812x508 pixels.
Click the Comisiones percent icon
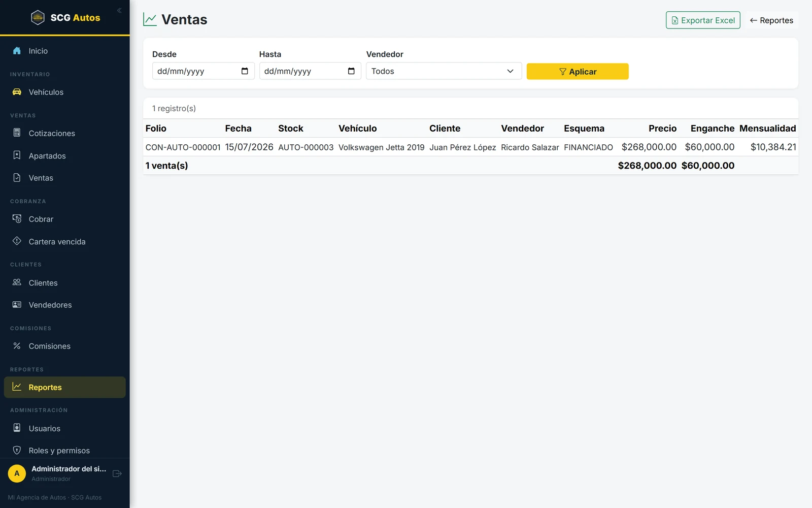[x=17, y=346]
